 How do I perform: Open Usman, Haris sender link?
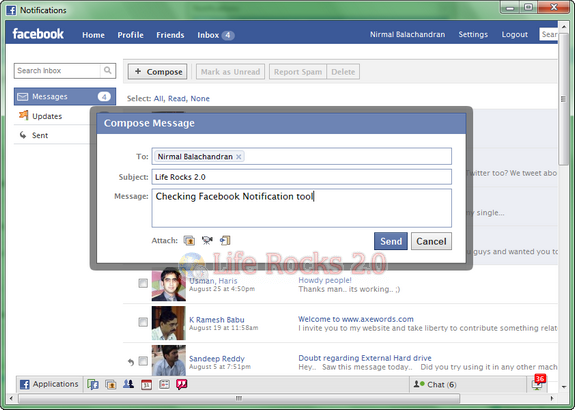213,281
